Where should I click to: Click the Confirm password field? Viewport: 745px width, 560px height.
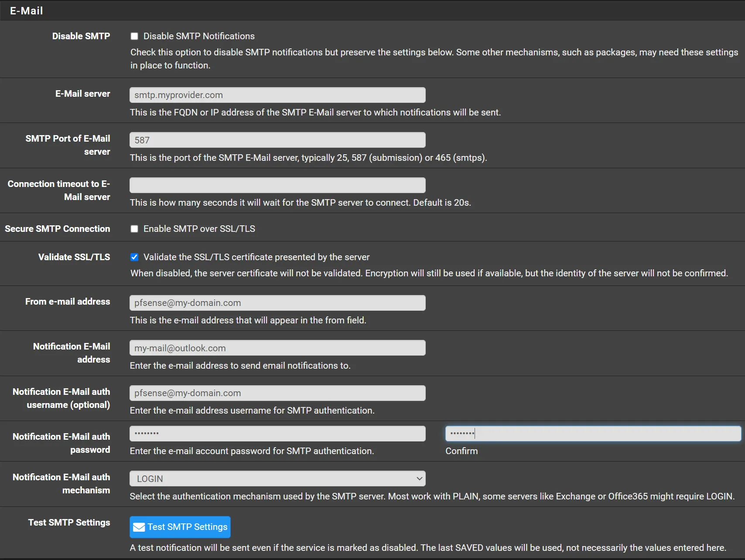pyautogui.click(x=592, y=433)
